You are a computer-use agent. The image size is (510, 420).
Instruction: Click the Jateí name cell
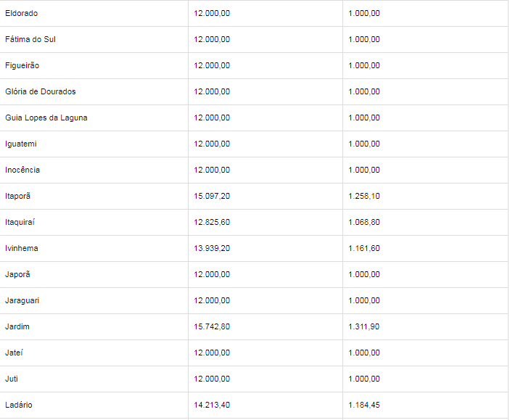click(x=15, y=353)
